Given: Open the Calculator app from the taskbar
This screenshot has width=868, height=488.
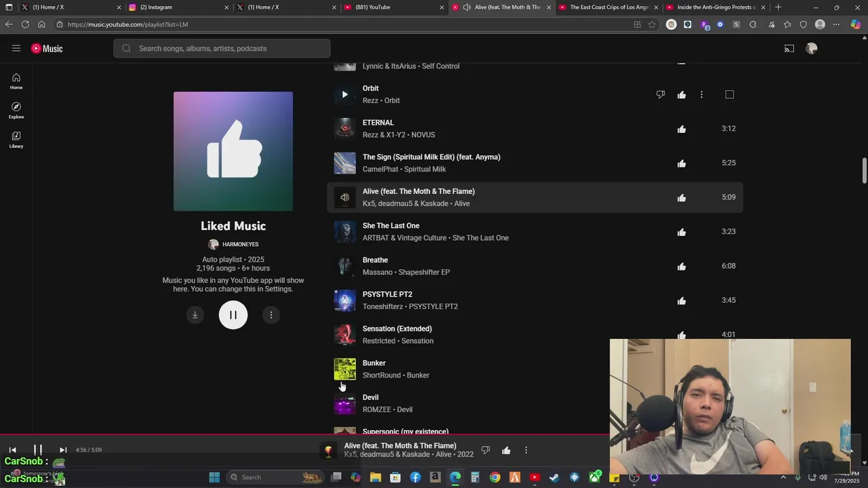Looking at the screenshot, I should 475,477.
